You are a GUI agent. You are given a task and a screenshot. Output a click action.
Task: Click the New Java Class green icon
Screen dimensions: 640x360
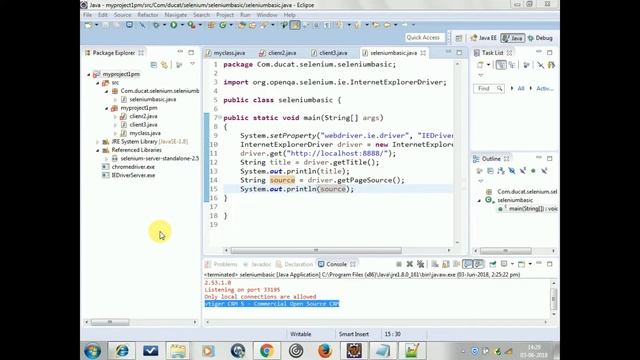(x=223, y=25)
